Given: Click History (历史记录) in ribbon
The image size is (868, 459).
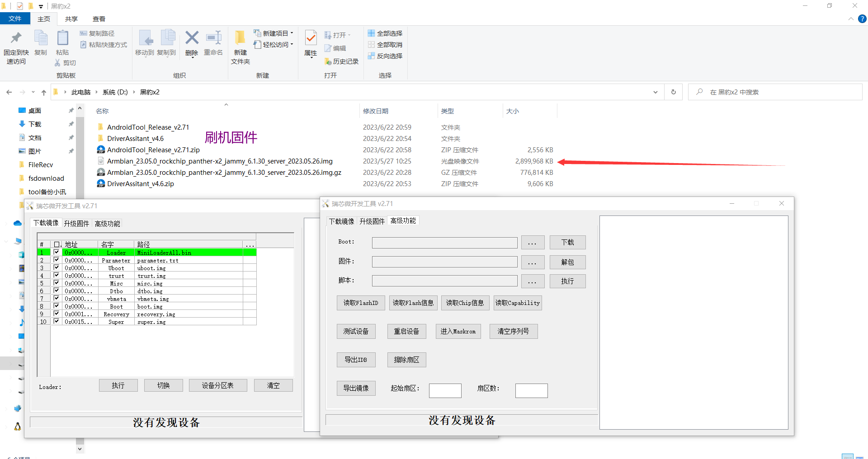Looking at the screenshot, I should point(341,61).
